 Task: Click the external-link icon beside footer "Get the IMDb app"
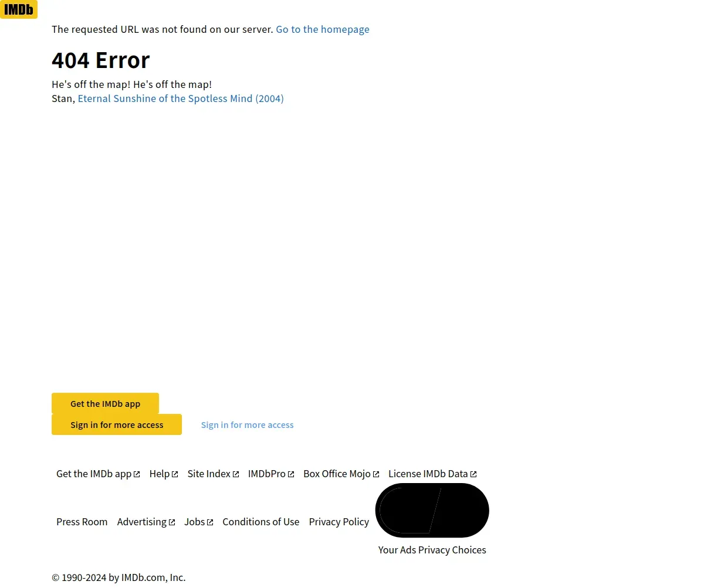137,474
